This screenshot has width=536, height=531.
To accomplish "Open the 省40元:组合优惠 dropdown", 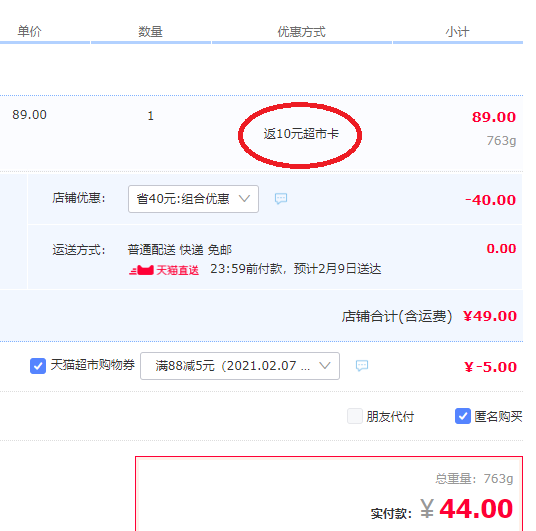I will coord(193,199).
